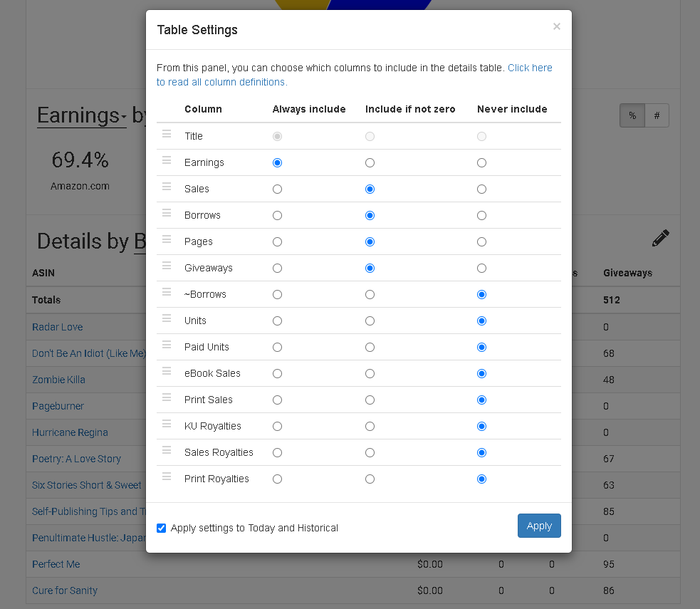
Task: Switch to number view button
Action: click(657, 115)
